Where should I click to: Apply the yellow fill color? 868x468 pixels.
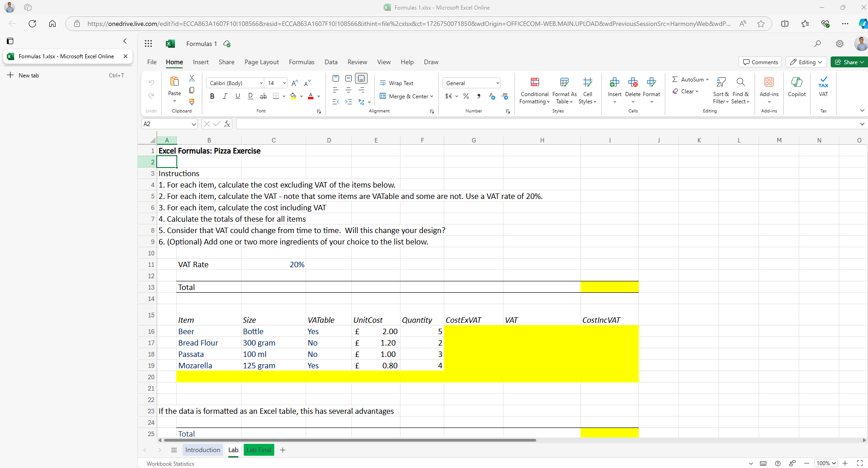click(x=293, y=96)
